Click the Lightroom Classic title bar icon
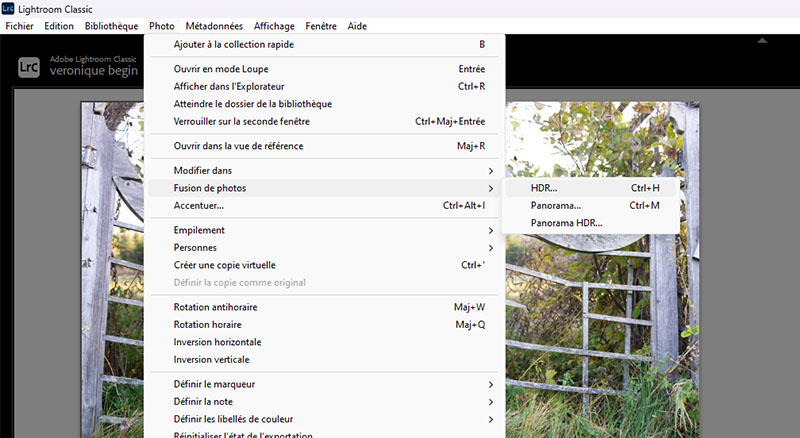Viewport: 800px width, 438px height. tap(8, 8)
